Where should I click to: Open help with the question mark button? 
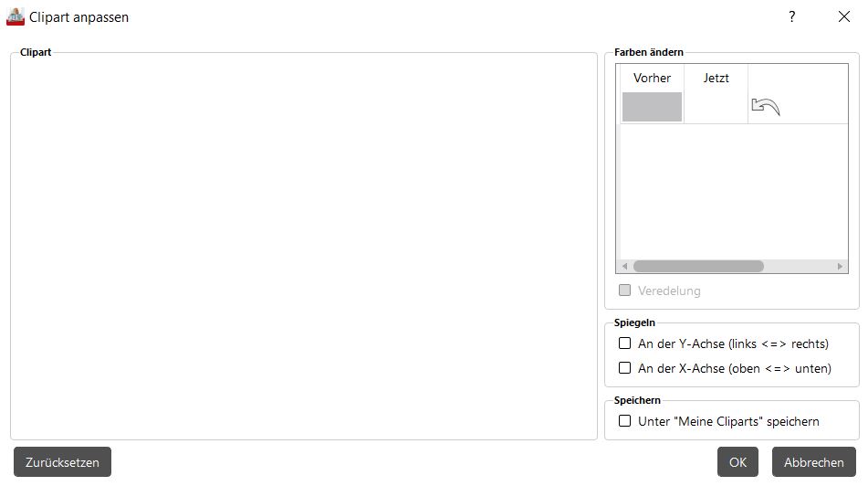(792, 16)
